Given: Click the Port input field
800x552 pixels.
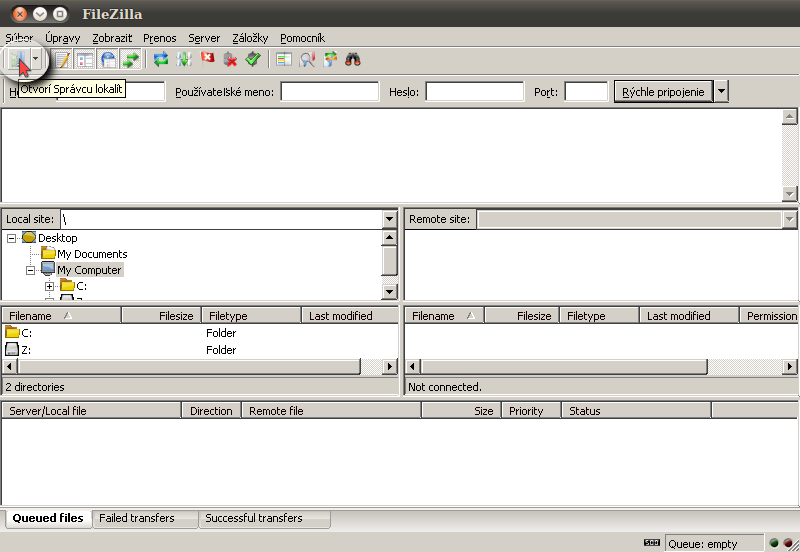Looking at the screenshot, I should [x=586, y=92].
